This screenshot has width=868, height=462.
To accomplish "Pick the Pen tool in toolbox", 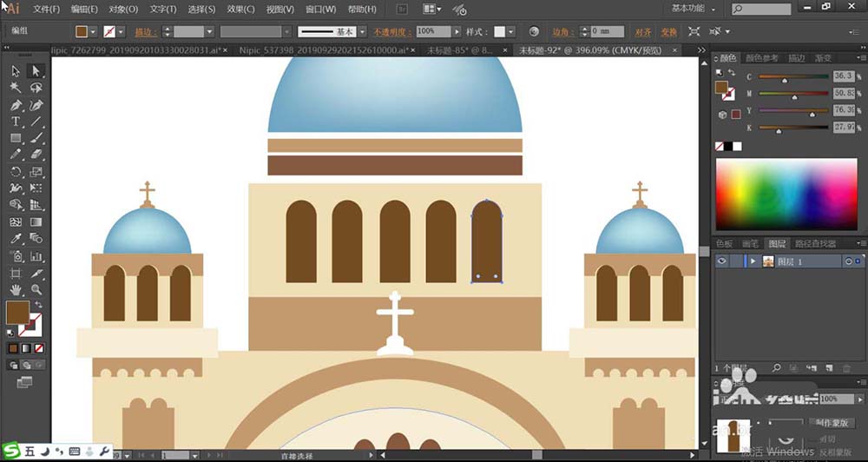I will (16, 105).
